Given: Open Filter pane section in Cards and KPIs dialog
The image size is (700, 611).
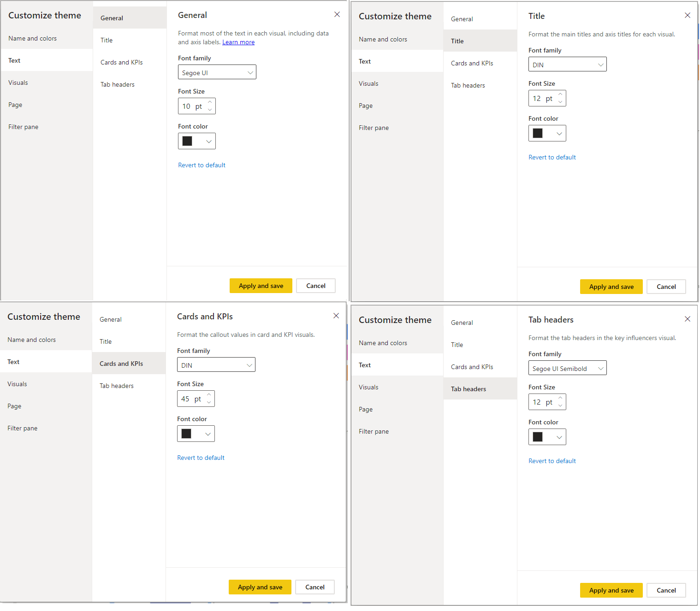Looking at the screenshot, I should coord(23,429).
